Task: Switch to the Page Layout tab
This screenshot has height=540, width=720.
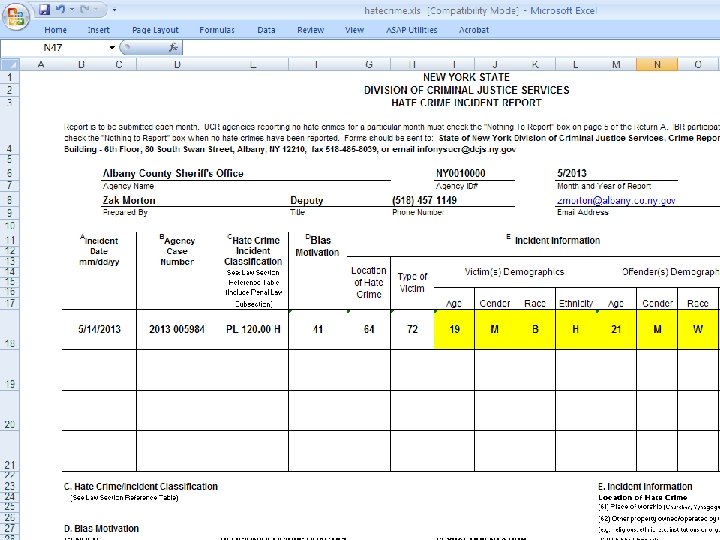Action: [155, 30]
